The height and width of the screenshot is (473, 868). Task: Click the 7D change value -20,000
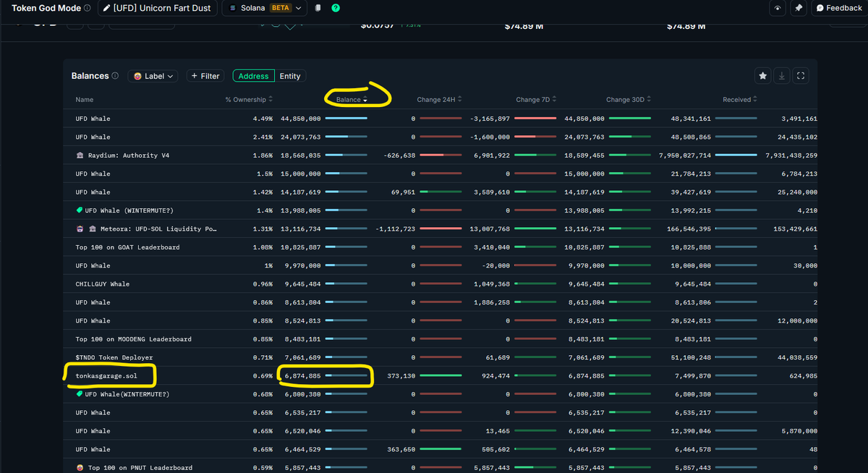(x=495, y=265)
